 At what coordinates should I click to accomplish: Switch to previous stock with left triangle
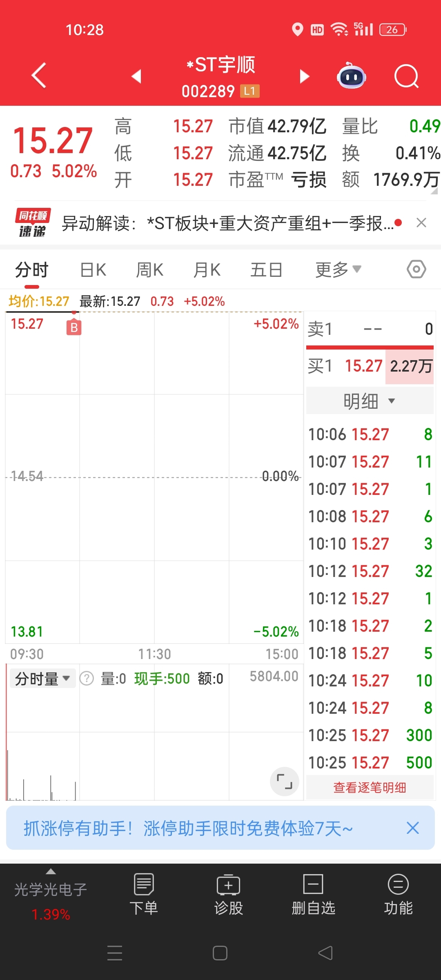pos(136,76)
